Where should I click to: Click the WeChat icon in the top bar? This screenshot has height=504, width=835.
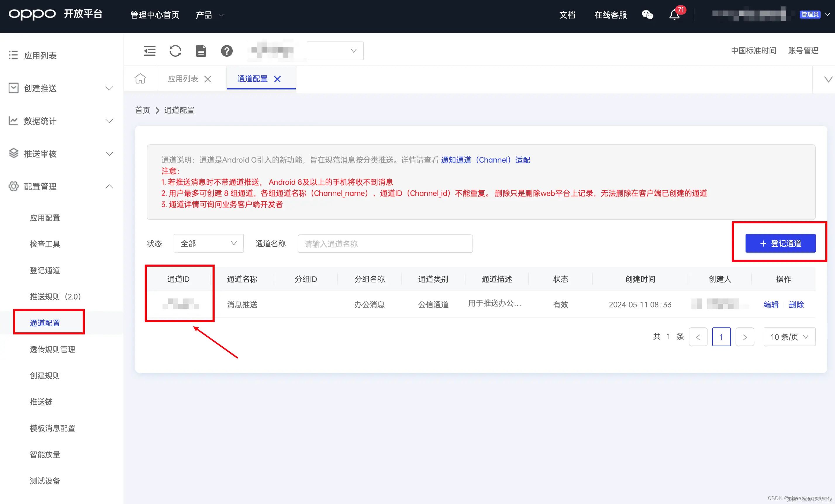[647, 15]
